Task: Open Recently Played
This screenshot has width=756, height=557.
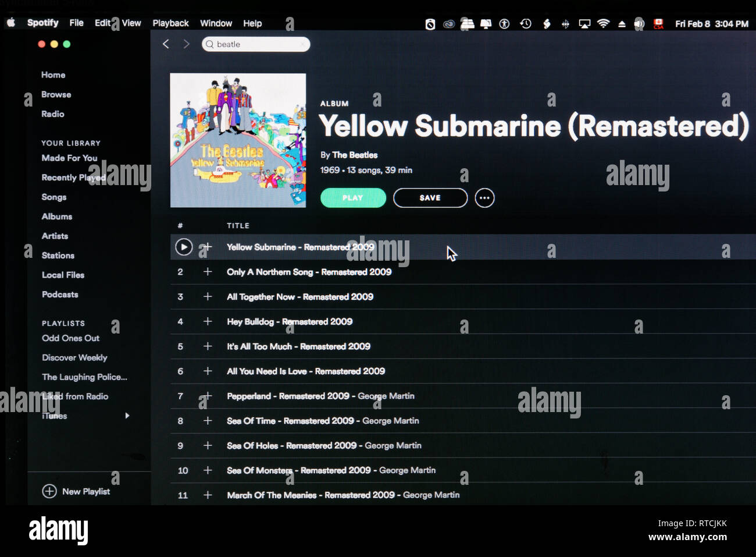Action: 73,178
